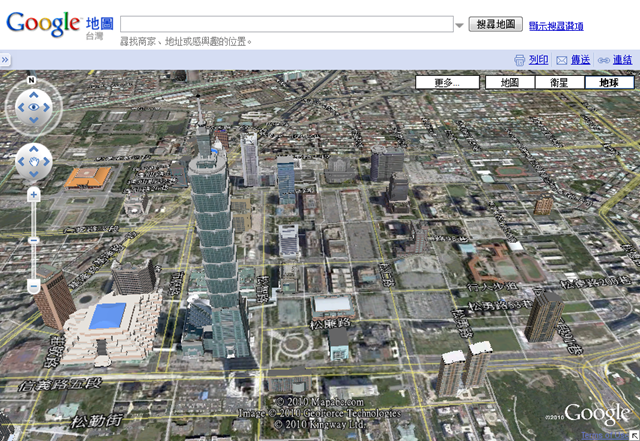This screenshot has width=640, height=441.
Task: Select the 地球 Earth view
Action: tap(609, 82)
